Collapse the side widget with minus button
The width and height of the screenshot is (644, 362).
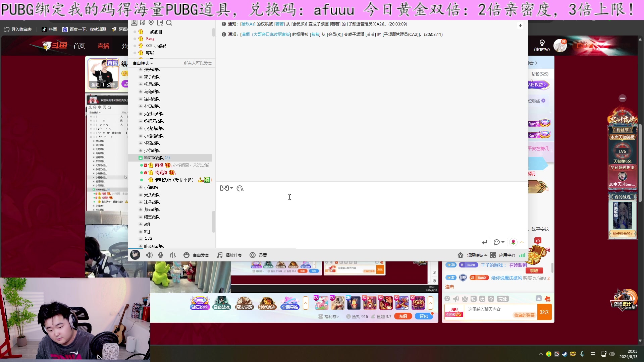point(623,98)
